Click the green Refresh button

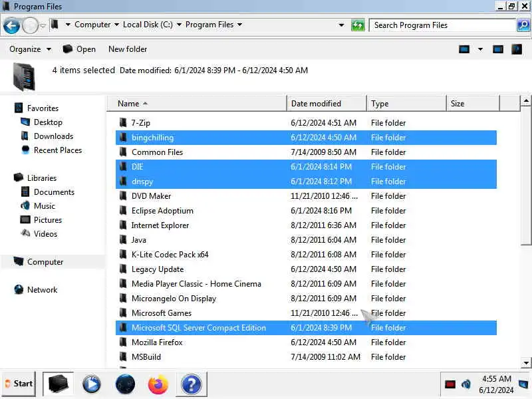[x=358, y=25]
